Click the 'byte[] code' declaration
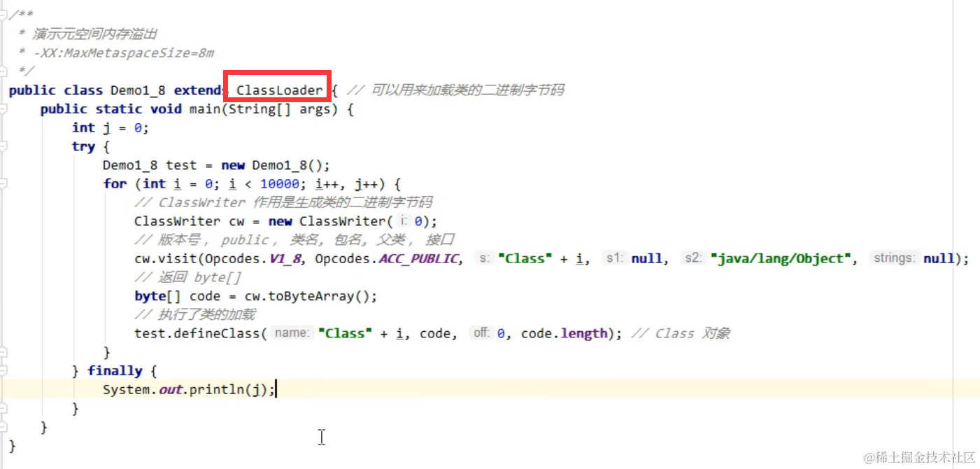The width and height of the screenshot is (980, 469). tap(178, 296)
